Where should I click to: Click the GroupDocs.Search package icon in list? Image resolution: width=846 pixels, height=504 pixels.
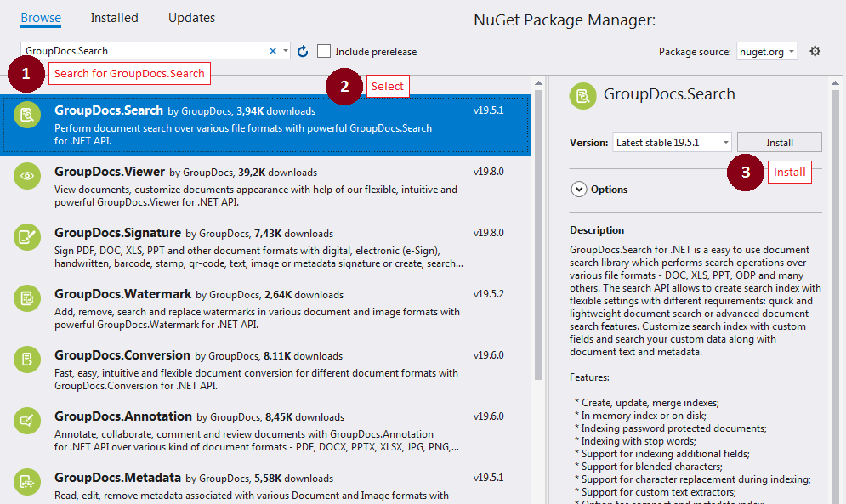point(27,115)
